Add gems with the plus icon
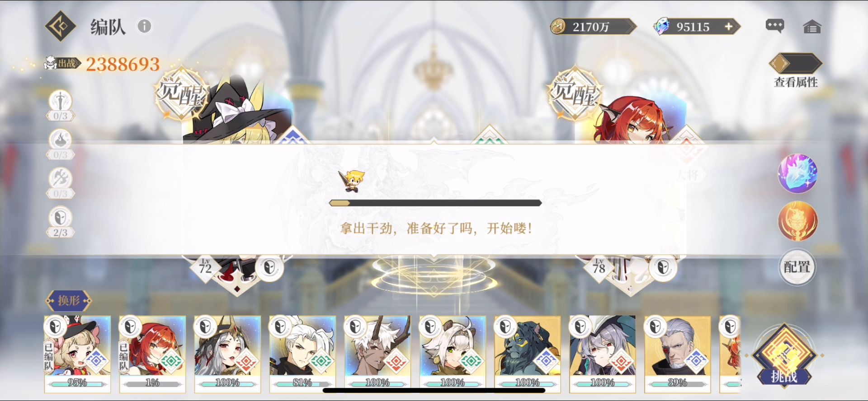The width and height of the screenshot is (868, 401). pyautogui.click(x=728, y=27)
